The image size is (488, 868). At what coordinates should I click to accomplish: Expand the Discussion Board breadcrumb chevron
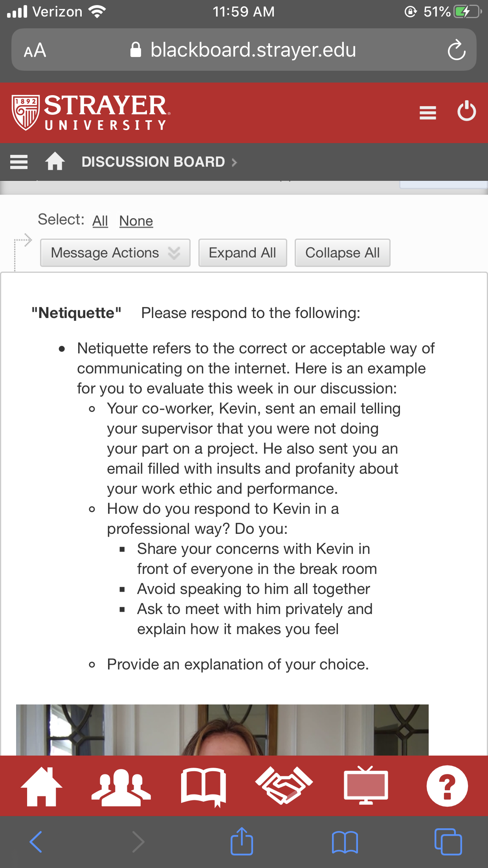[235, 162]
